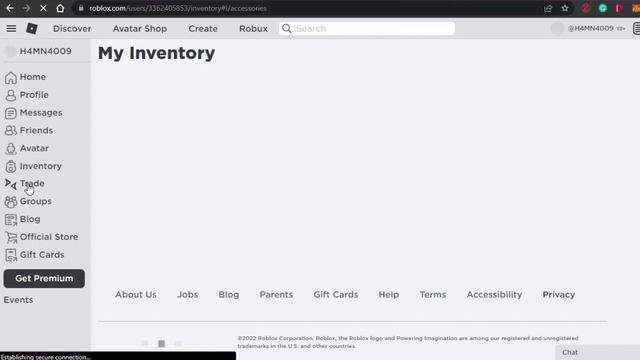The image size is (640, 360).
Task: Open the pink P extension icon
Action: point(619,8)
